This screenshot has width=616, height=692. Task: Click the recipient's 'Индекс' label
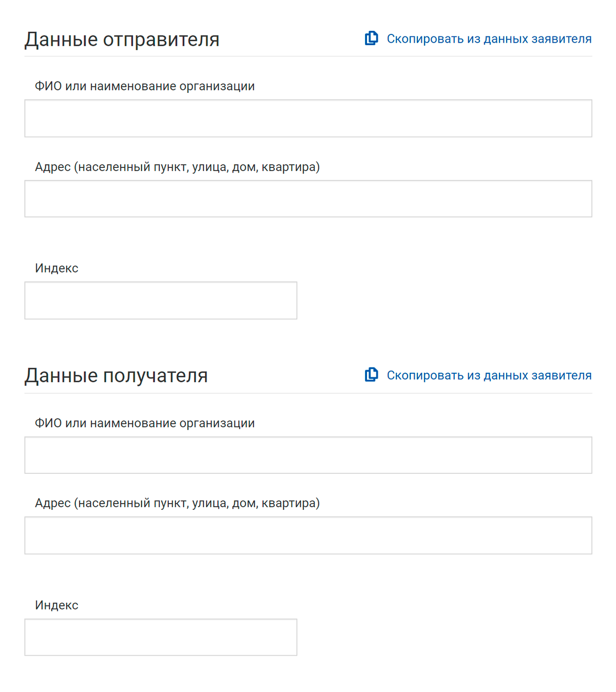56,605
